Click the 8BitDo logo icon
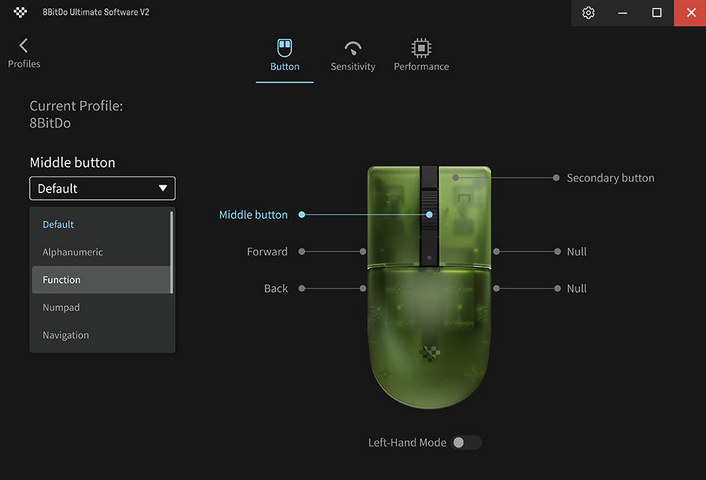 (20, 13)
